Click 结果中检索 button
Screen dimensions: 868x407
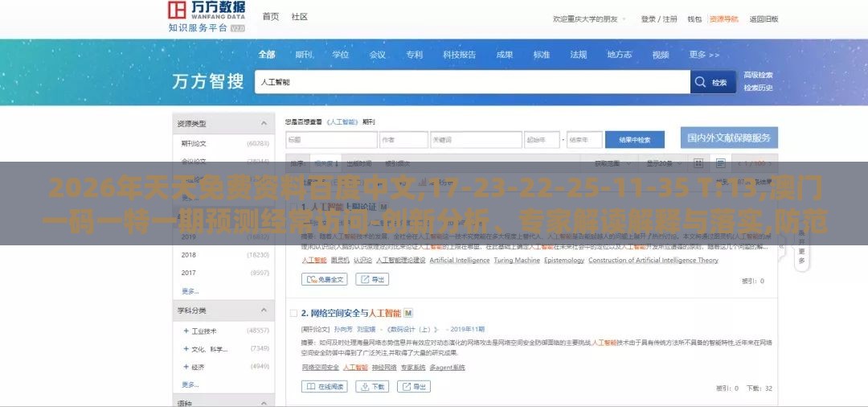click(634, 139)
